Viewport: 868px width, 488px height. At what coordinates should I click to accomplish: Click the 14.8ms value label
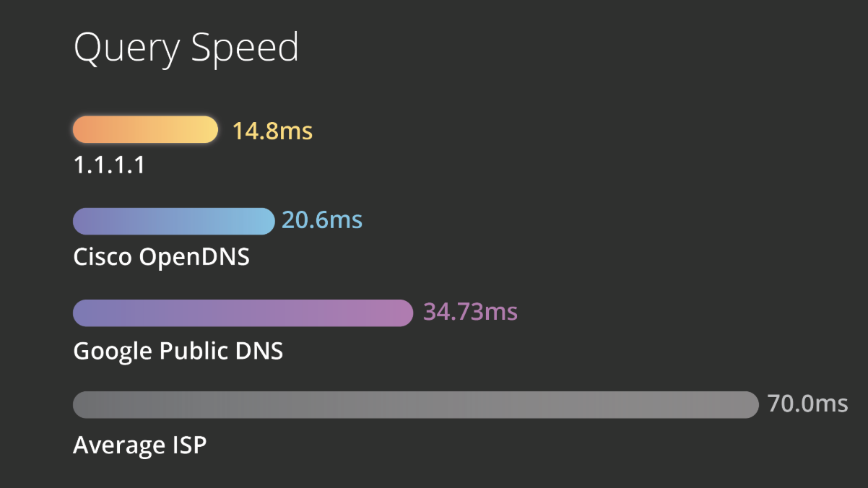point(272,131)
